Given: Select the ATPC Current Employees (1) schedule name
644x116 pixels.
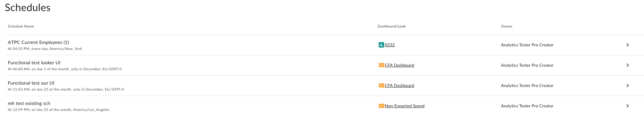Looking at the screenshot, I should click(38, 42).
